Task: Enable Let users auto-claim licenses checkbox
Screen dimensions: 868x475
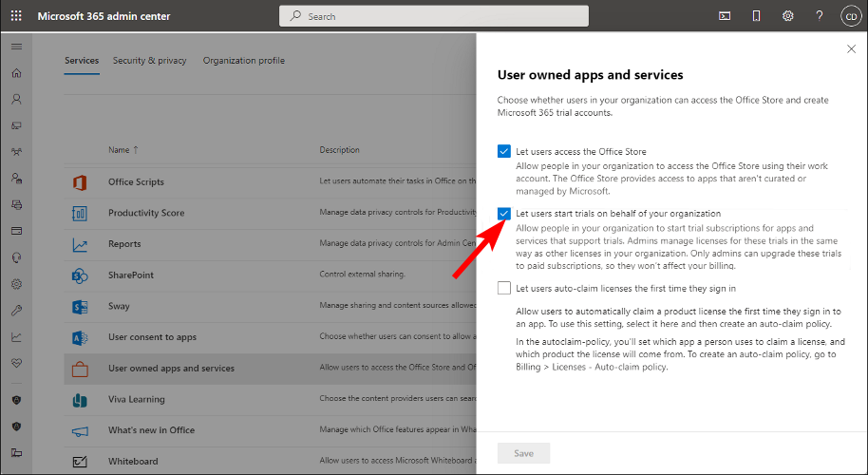Action: click(503, 288)
